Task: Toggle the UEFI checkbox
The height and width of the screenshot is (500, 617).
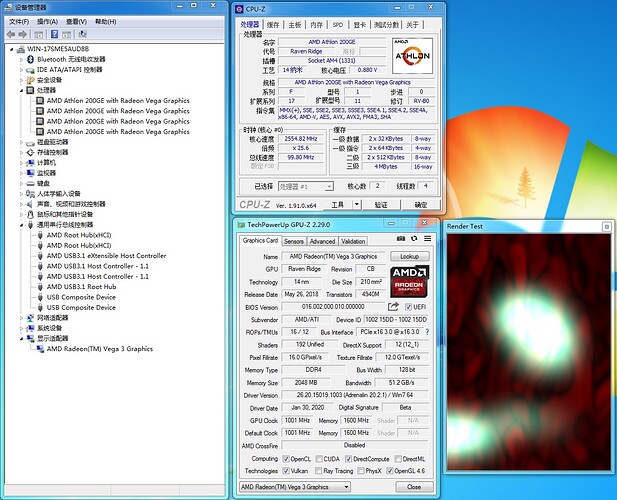Action: point(408,307)
